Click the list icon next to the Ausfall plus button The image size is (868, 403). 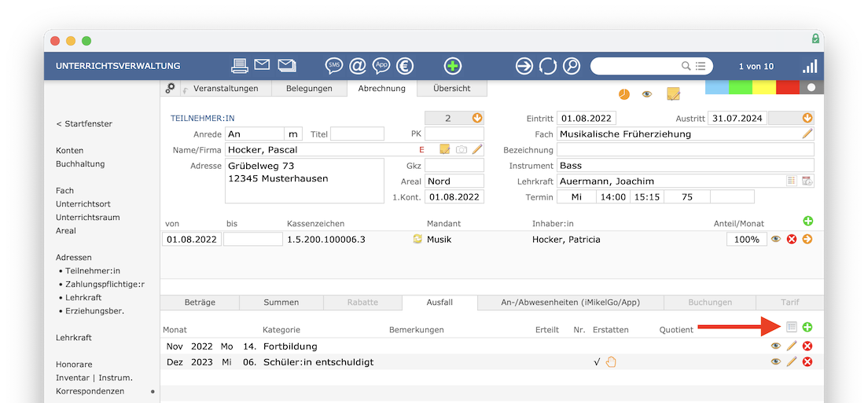click(x=792, y=327)
